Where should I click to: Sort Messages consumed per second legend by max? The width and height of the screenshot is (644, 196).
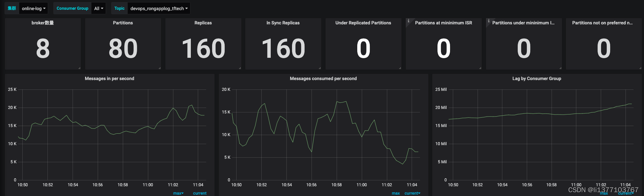tap(396, 193)
